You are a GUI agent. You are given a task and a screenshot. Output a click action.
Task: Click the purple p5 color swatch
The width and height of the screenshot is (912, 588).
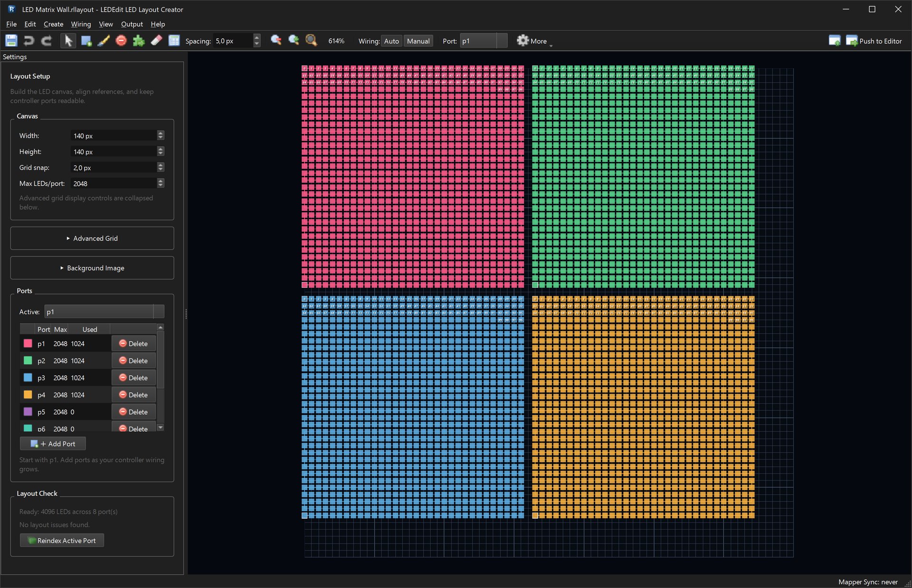(28, 412)
